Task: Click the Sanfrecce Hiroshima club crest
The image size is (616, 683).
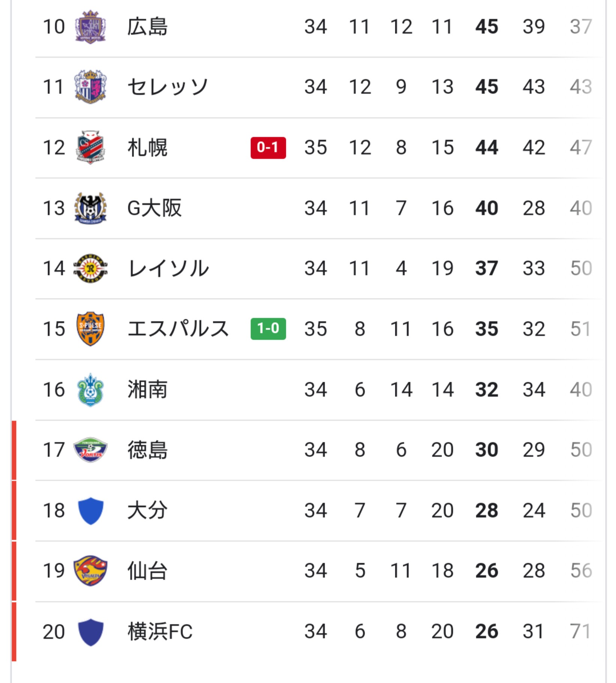Action: 90,27
